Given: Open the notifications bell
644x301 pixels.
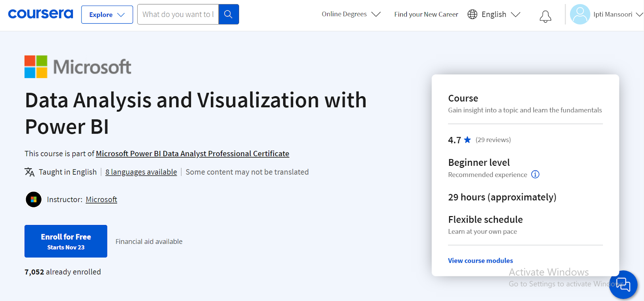Looking at the screenshot, I should pyautogui.click(x=545, y=16).
